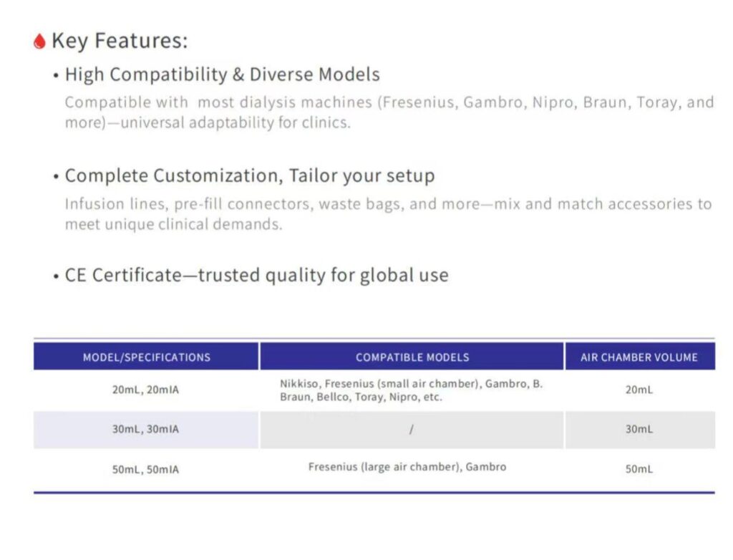Click the slash cell in the 30mL row
Image resolution: width=733 pixels, height=560 pixels.
(x=412, y=430)
